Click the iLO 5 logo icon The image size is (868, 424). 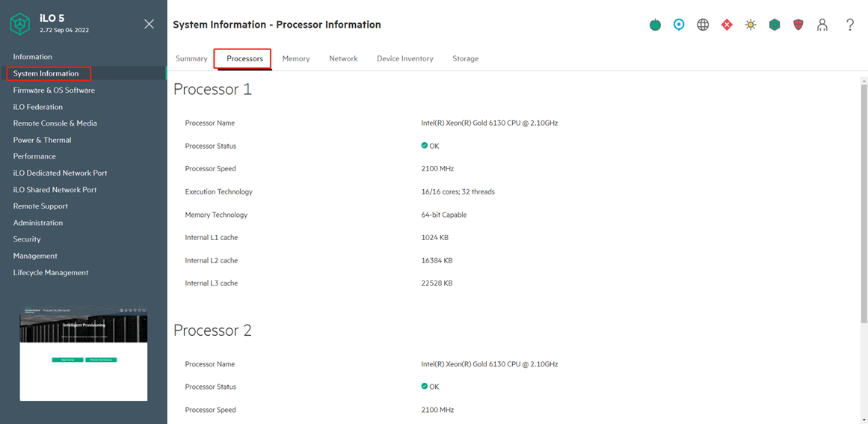tap(20, 24)
